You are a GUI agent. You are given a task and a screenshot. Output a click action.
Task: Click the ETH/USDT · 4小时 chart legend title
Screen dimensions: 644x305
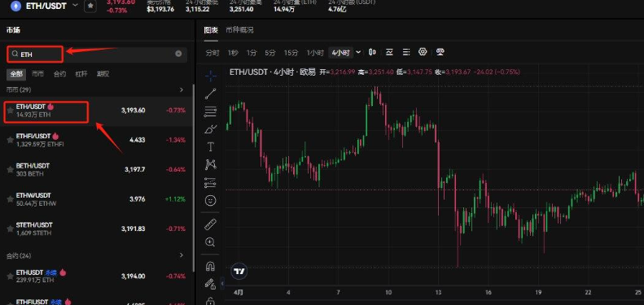272,72
